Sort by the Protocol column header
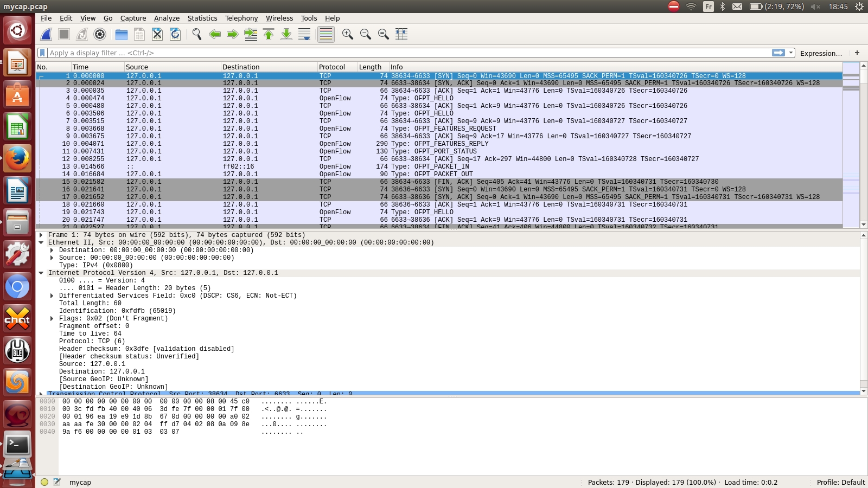This screenshot has height=488, width=868. 337,67
